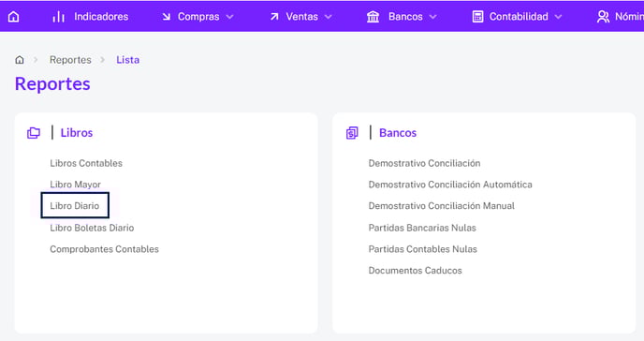Viewport: 644px width, 341px height.
Task: Click the Bancos building icon in navbar
Action: (x=373, y=17)
